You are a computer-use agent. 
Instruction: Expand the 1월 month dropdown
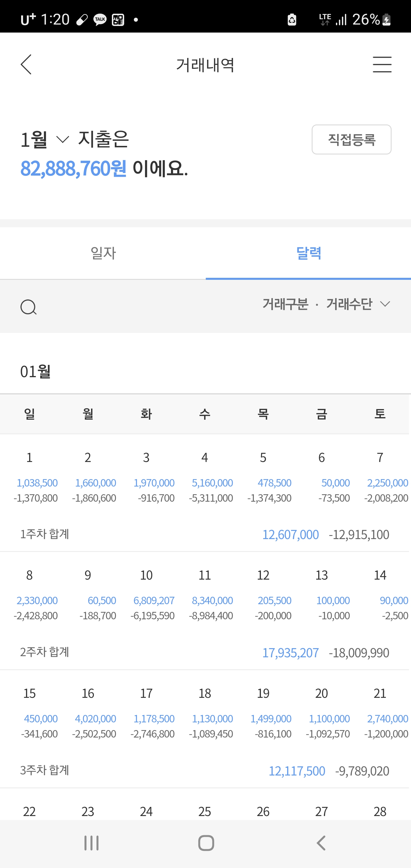pyautogui.click(x=45, y=139)
